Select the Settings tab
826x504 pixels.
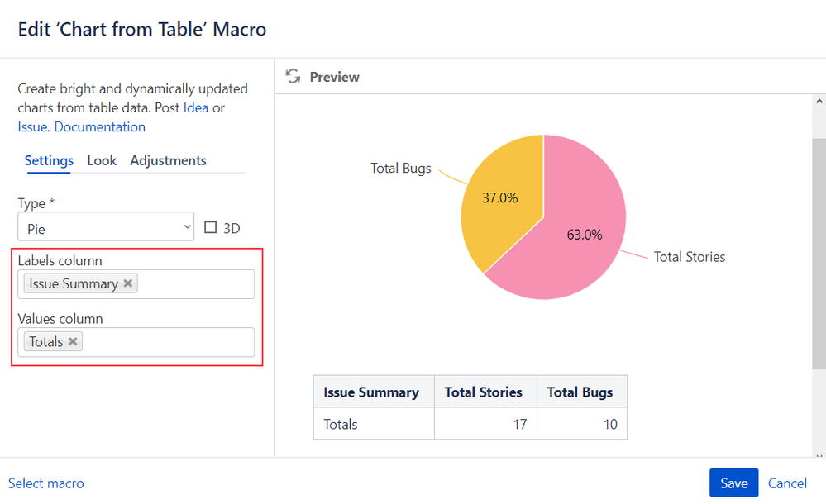(49, 160)
